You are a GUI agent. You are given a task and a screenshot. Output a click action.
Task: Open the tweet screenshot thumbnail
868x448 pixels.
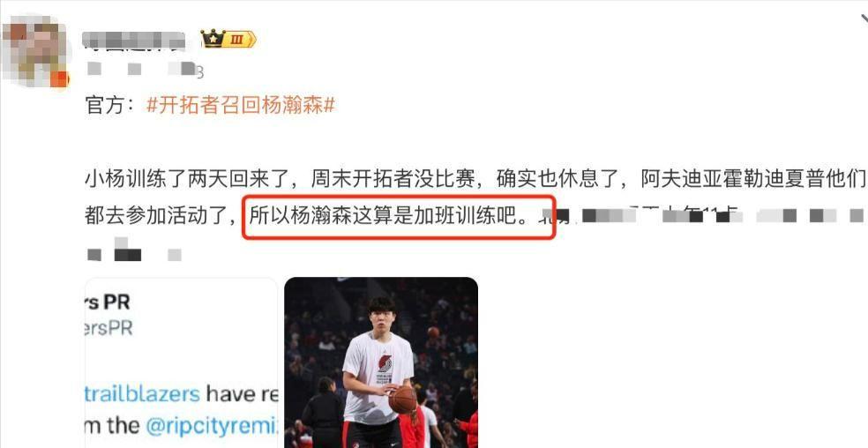(x=181, y=362)
